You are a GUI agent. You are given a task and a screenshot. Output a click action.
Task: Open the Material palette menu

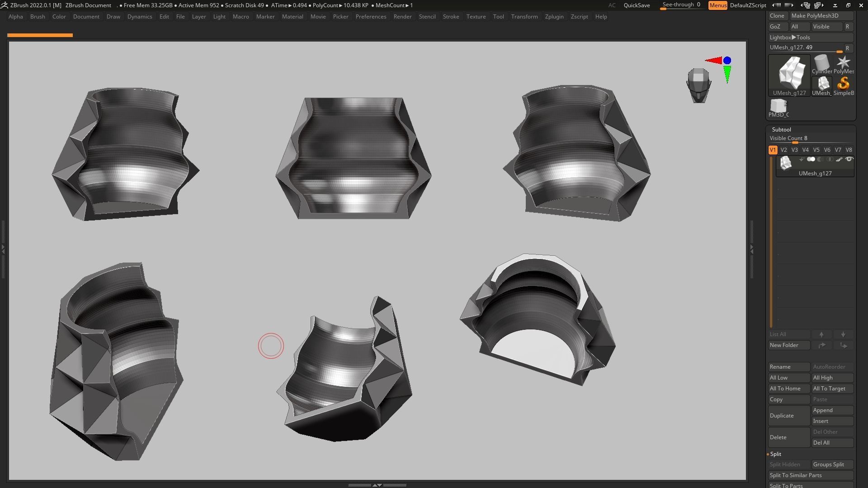292,17
